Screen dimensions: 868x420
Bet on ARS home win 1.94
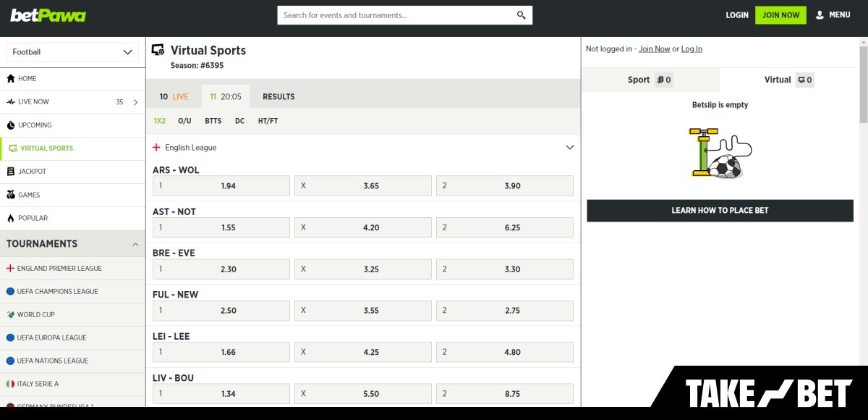[221, 186]
